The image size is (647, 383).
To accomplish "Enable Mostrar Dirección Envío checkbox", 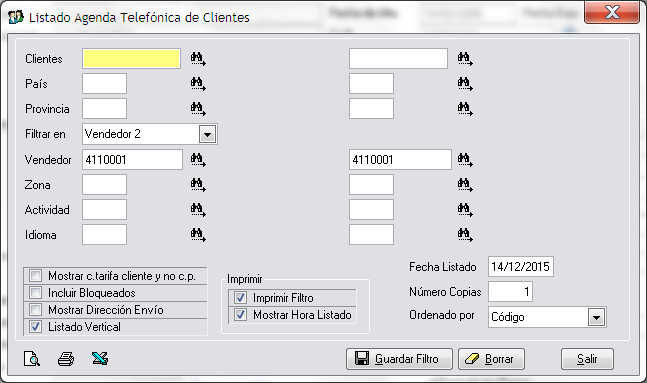I will 36,310.
